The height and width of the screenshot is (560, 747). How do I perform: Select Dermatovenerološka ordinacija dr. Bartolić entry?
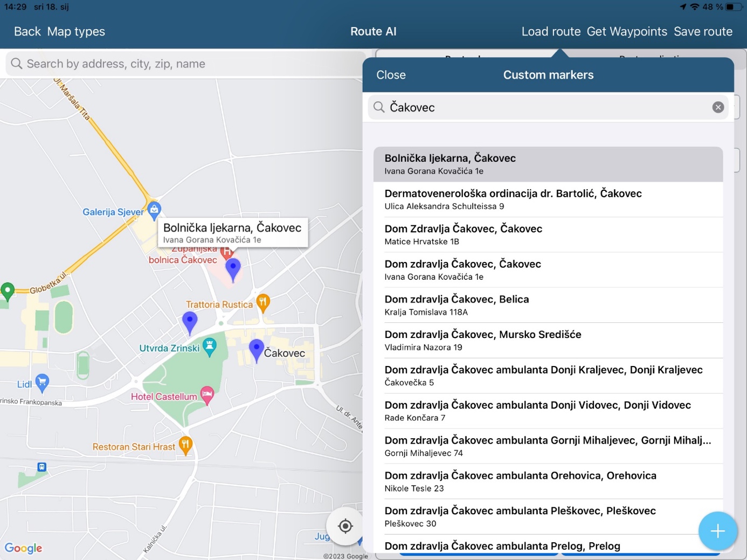(548, 199)
